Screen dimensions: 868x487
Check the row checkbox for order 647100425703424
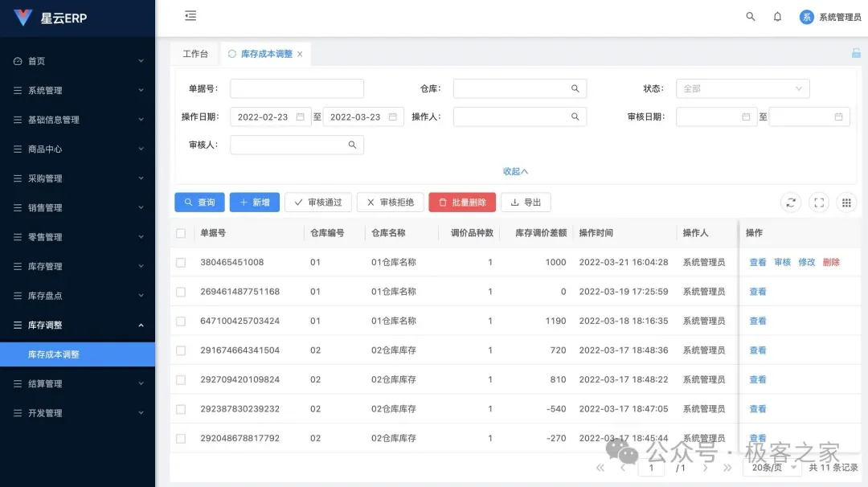(181, 320)
